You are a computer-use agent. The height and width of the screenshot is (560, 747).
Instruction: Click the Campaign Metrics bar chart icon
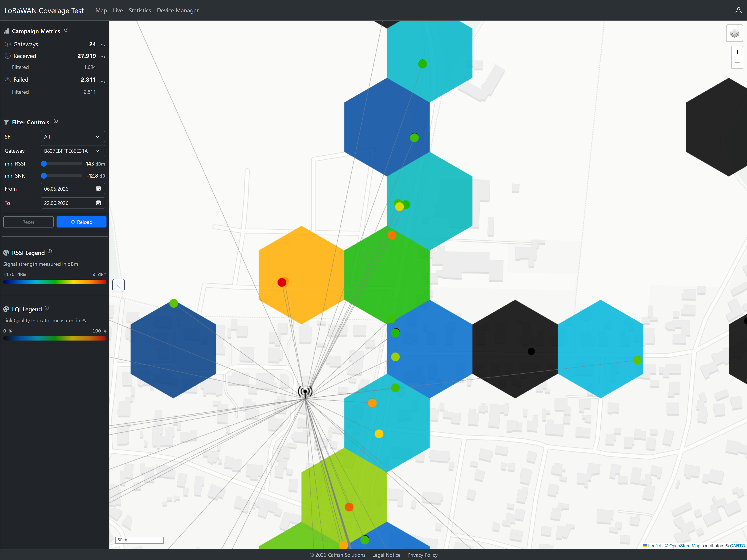[6, 31]
